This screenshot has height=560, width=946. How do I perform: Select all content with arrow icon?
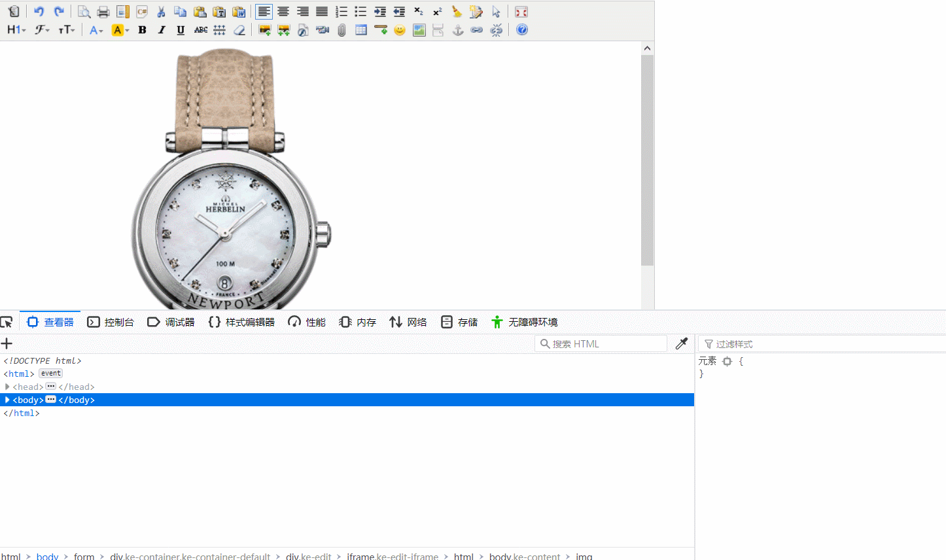496,12
